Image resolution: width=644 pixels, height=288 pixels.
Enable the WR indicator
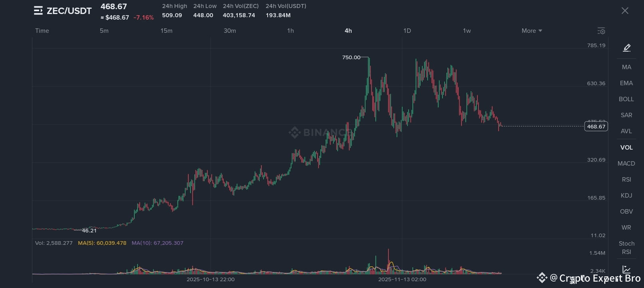[x=626, y=228]
